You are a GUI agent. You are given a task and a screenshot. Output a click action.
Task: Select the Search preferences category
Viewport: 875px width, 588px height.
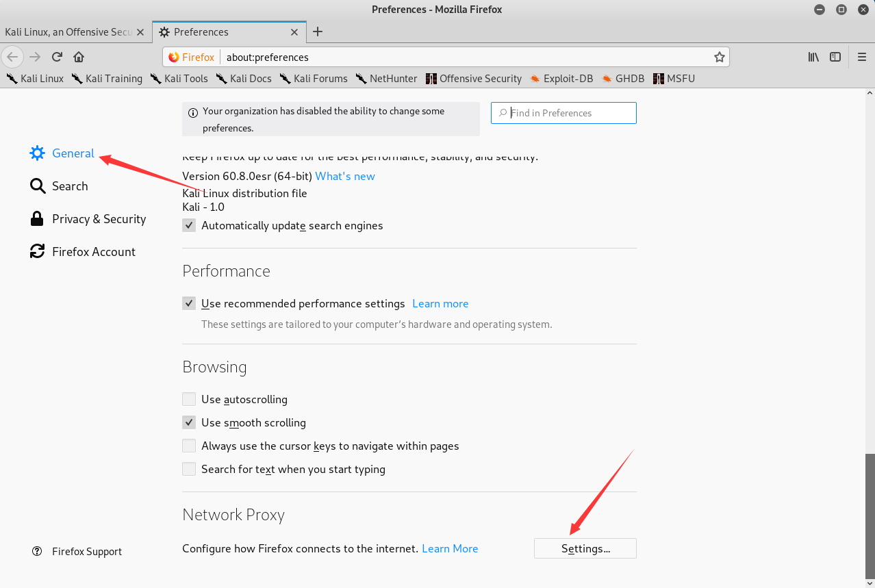(59, 186)
